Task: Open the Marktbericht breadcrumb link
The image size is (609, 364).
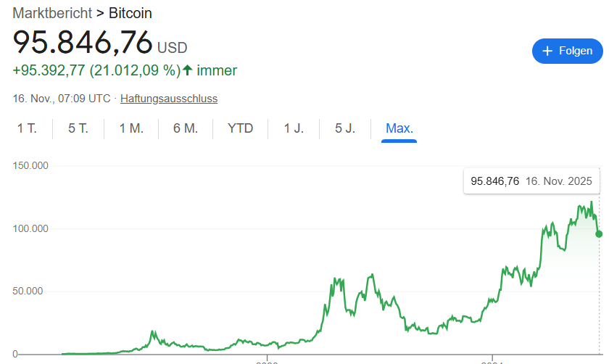Action: [52, 13]
